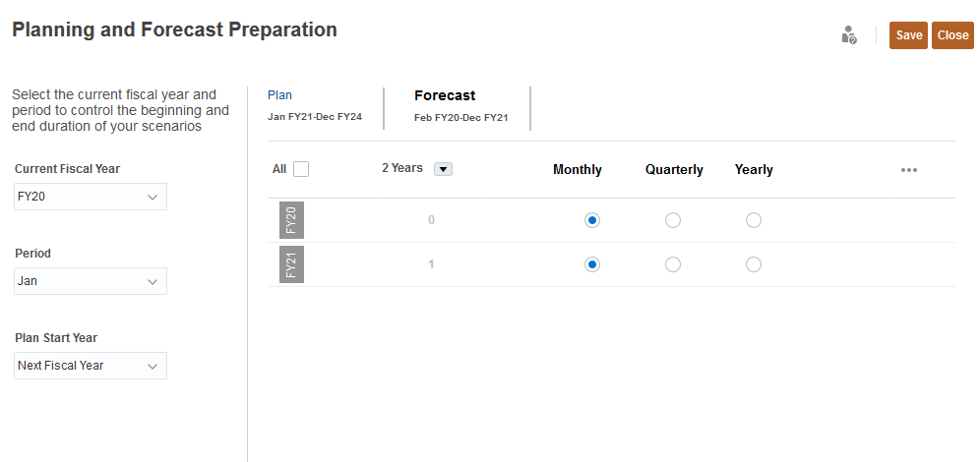Select Monthly radio for FY20
Viewport: 980px width, 462px height.
592,220
